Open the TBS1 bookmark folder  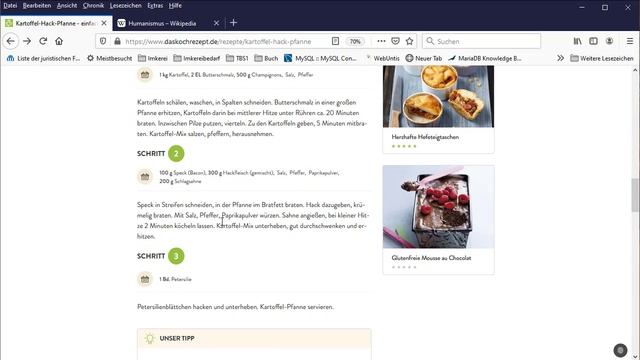click(237, 58)
